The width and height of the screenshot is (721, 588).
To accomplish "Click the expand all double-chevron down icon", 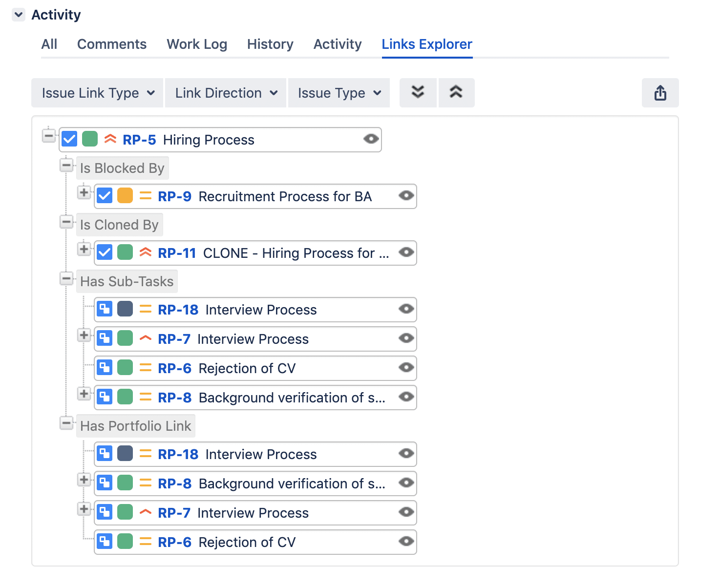I will (x=418, y=92).
